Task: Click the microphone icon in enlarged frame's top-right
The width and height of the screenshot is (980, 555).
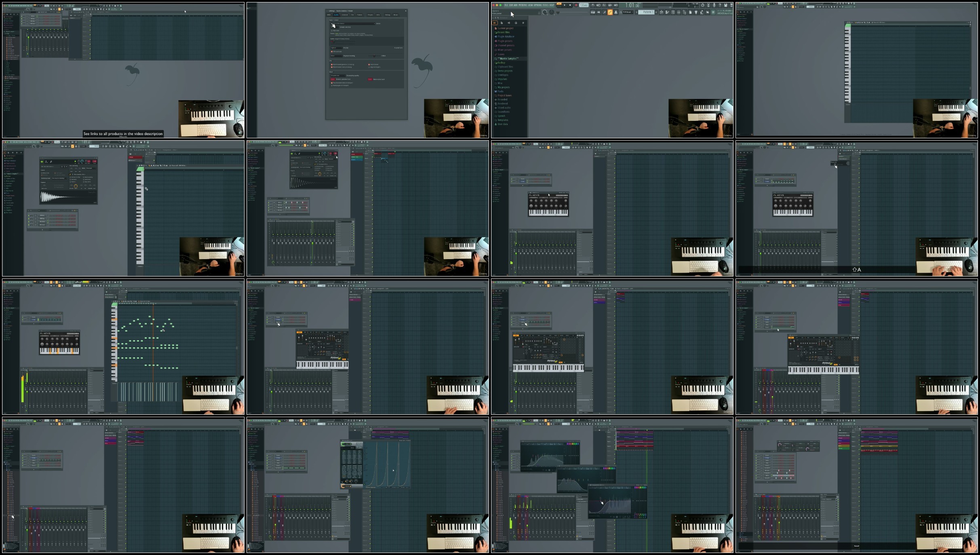Action: pos(714,5)
